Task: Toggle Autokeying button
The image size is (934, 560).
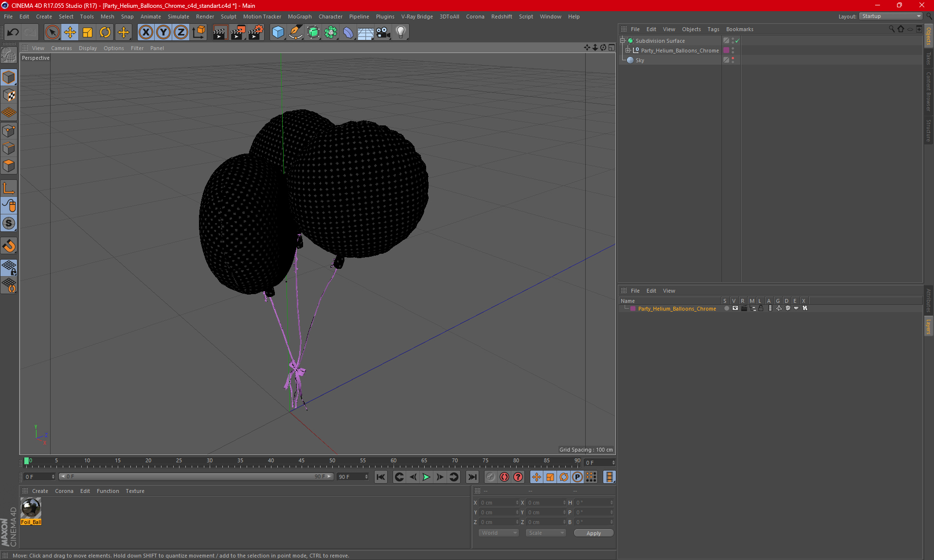Action: point(504,477)
